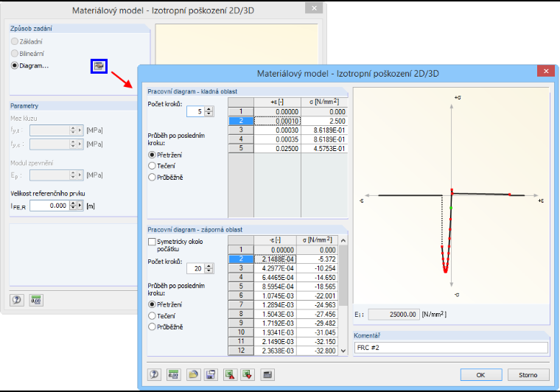Image resolution: width=560 pixels, height=392 pixels.
Task: Click the +ε [-] column header
Action: [x=277, y=102]
